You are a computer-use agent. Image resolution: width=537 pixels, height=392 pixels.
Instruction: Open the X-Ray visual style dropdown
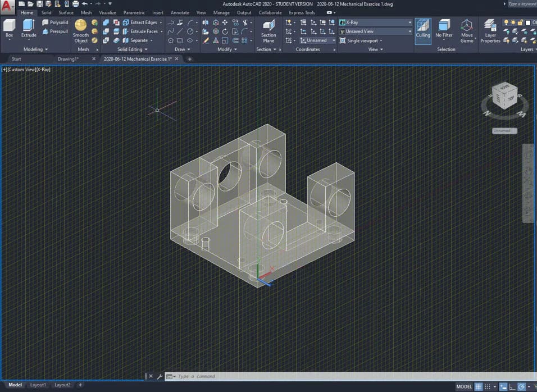pos(375,22)
